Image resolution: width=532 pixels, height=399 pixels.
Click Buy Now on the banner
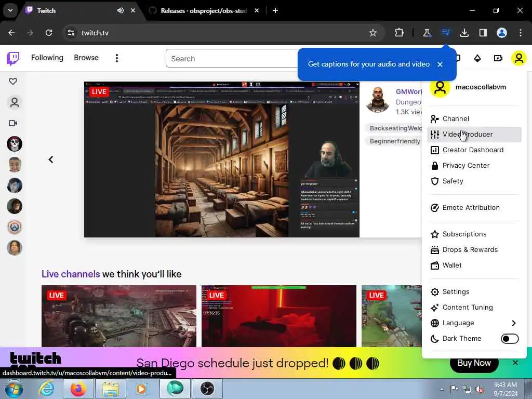[474, 363]
